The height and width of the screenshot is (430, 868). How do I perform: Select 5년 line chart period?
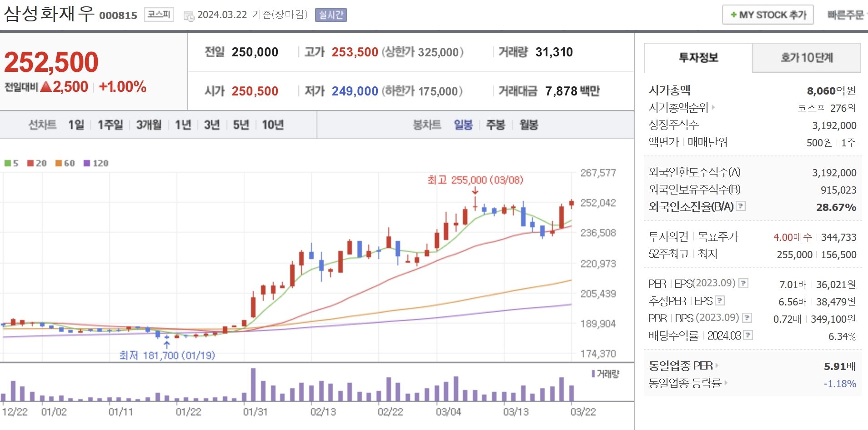pos(241,125)
